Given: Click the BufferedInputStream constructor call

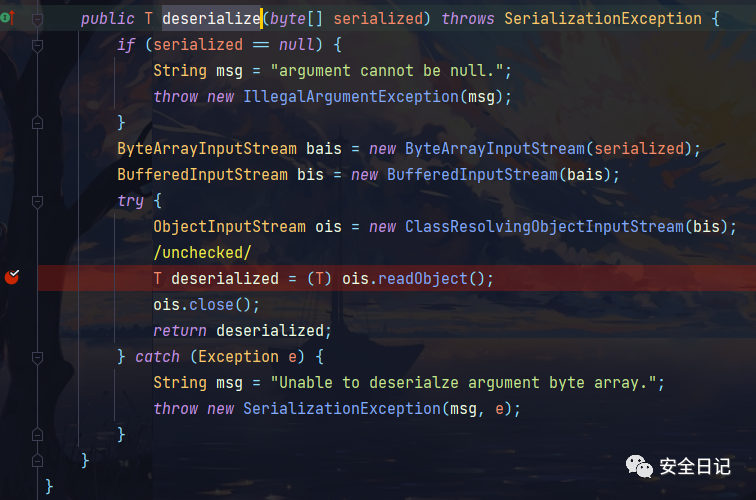Looking at the screenshot, I should pyautogui.click(x=472, y=175).
